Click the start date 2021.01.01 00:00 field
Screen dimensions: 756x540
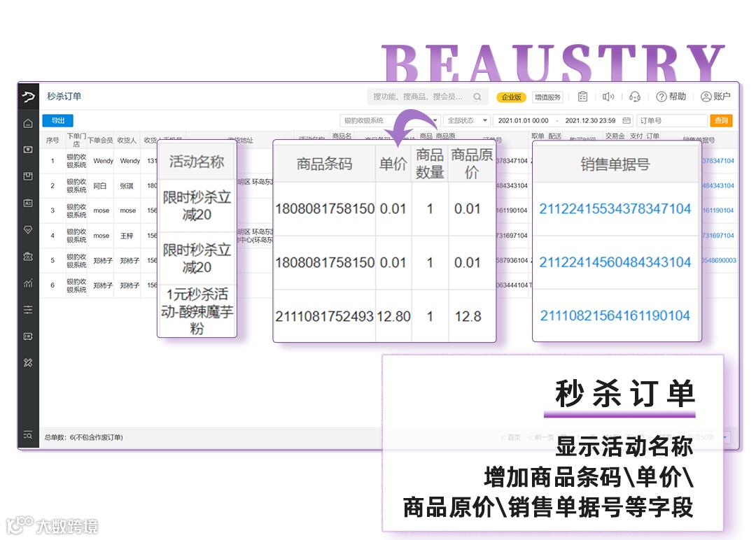pyautogui.click(x=523, y=120)
